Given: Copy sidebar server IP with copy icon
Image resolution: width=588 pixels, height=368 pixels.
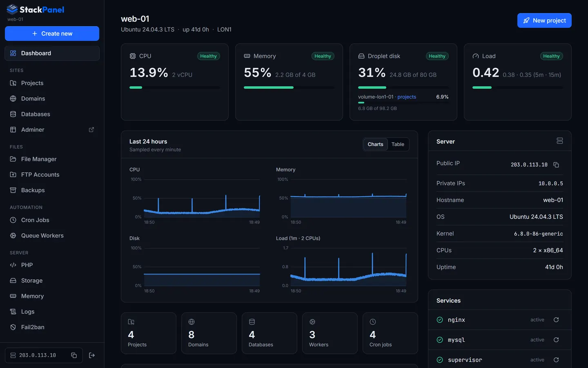Looking at the screenshot, I should (x=74, y=355).
